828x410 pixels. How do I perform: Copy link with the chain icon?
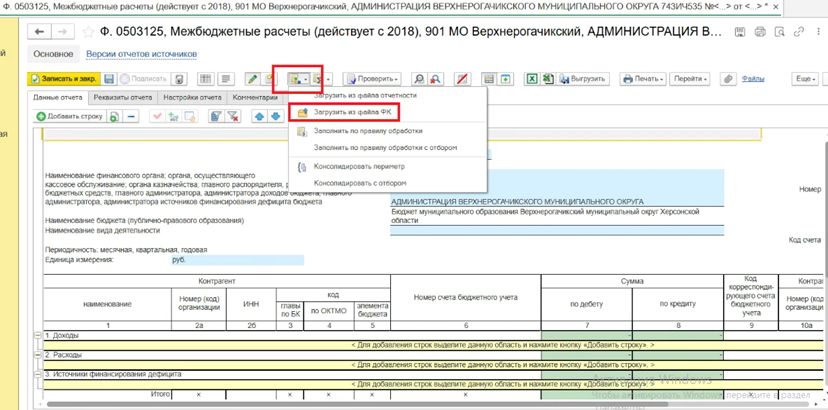[798, 32]
